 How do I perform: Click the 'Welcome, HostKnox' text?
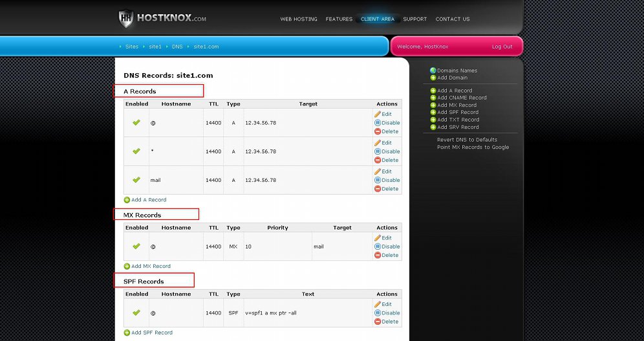point(423,47)
